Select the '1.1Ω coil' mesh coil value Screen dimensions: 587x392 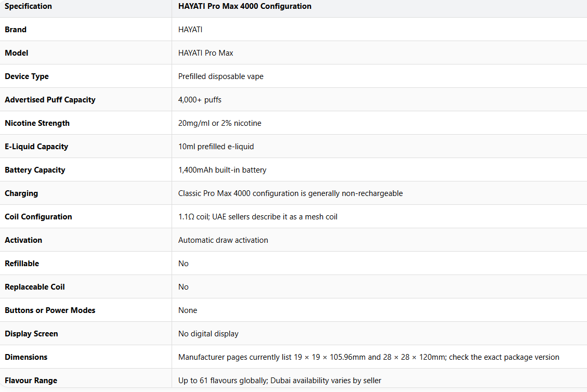click(257, 217)
